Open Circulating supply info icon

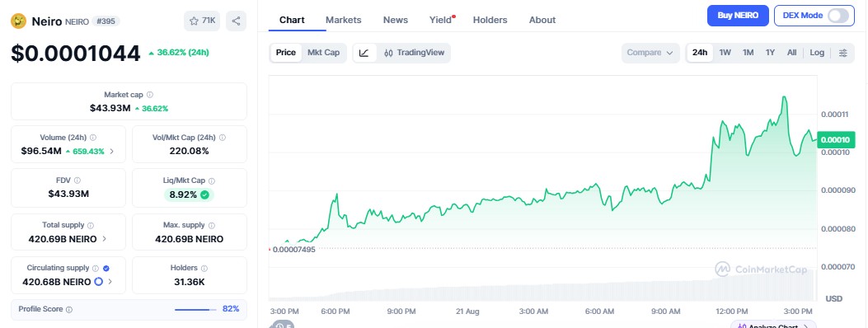96,268
